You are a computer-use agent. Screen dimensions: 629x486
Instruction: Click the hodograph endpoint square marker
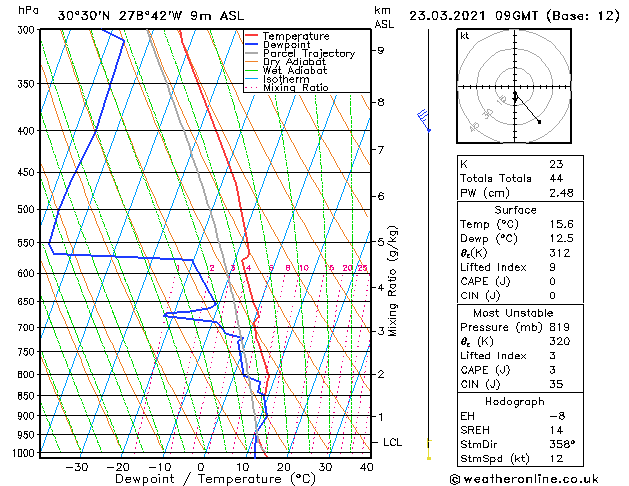point(539,122)
